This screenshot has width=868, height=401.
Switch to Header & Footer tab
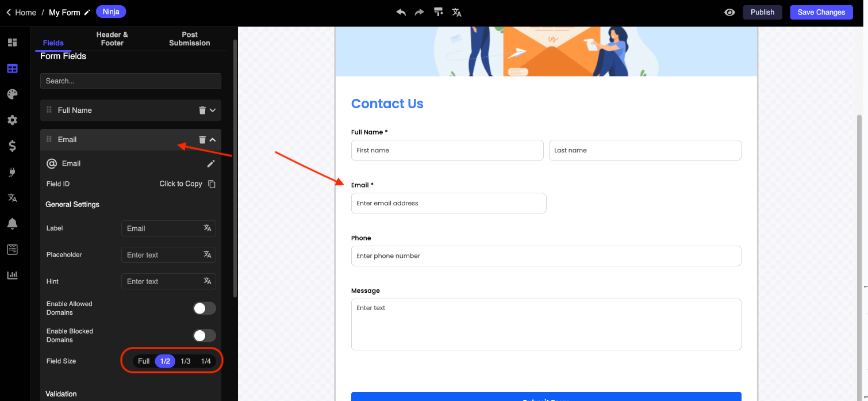click(112, 39)
